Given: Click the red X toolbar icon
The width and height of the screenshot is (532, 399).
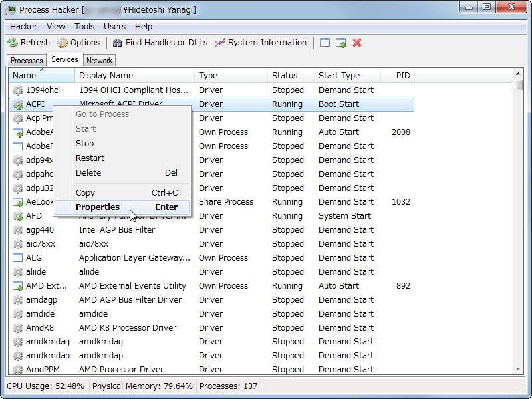Looking at the screenshot, I should click(x=357, y=43).
